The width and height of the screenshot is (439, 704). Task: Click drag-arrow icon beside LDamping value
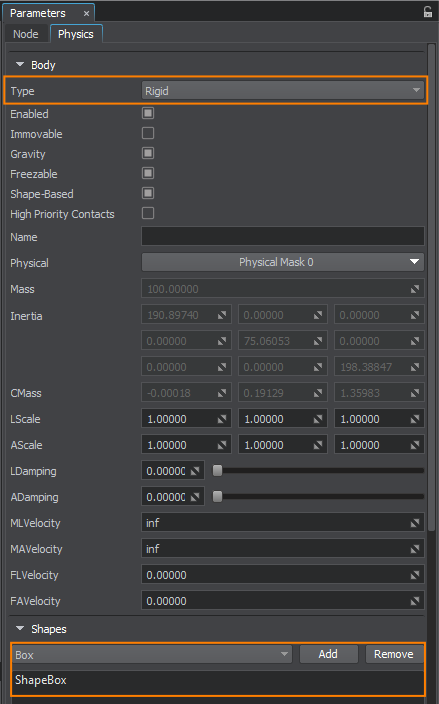[x=195, y=471]
